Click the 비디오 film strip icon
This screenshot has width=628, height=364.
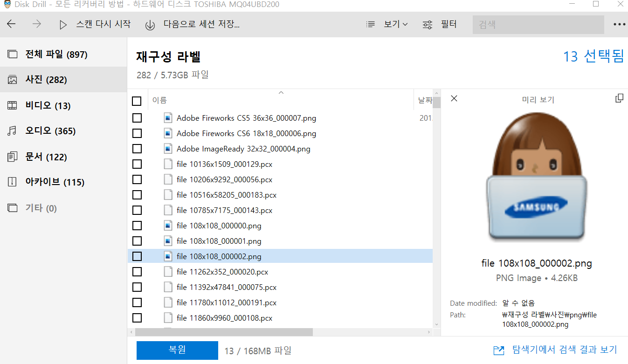12,106
